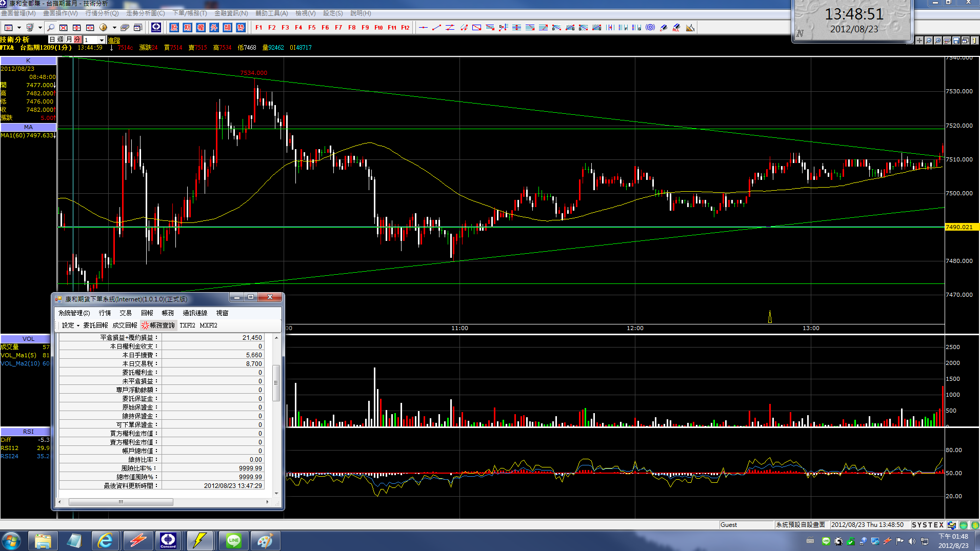Switch chart period to 週 weekly
Image resolution: width=980 pixels, height=551 pixels.
[61, 39]
